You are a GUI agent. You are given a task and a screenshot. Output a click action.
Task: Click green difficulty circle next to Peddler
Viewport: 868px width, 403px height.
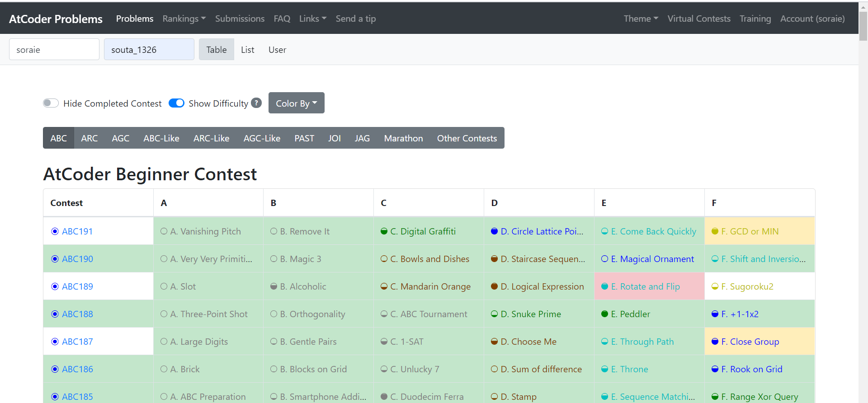(604, 314)
